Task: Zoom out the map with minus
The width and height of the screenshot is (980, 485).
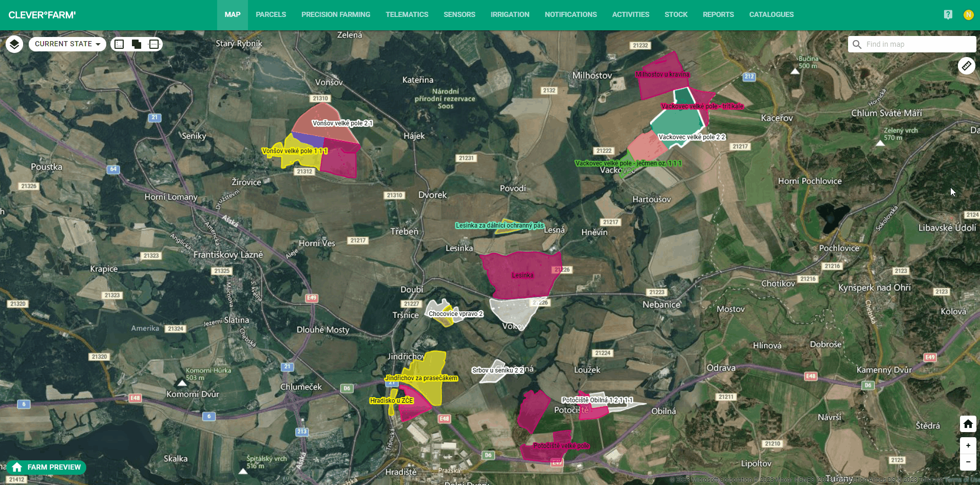Action: [968, 462]
